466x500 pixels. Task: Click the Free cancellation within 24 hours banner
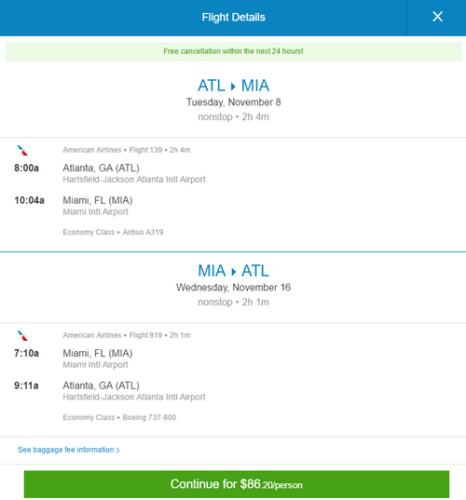(233, 51)
